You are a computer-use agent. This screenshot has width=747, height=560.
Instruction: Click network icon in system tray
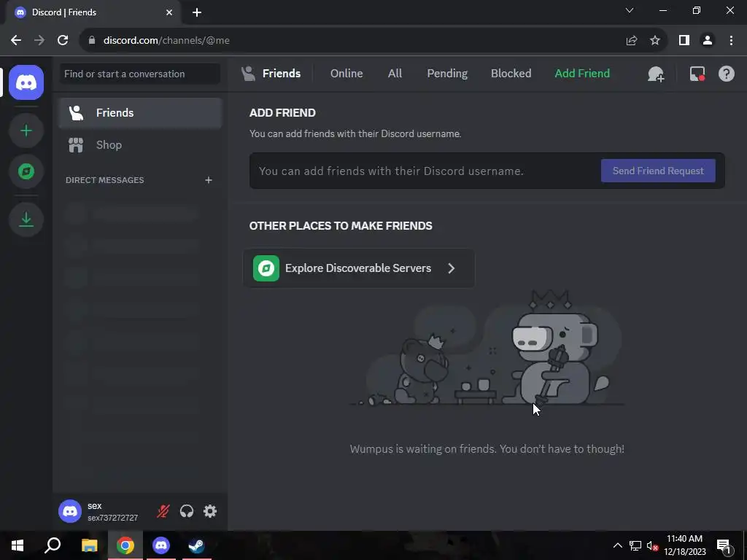tap(635, 545)
